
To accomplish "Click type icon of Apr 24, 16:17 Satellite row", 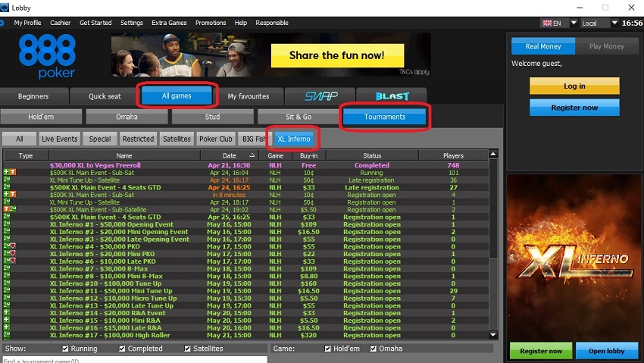I will tap(7, 180).
